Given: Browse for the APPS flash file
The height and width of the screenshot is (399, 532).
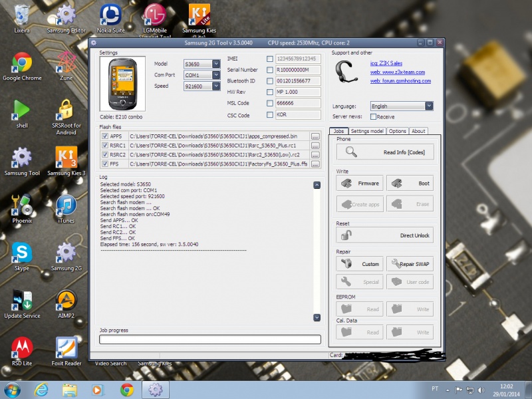Looking at the screenshot, I should coord(315,136).
